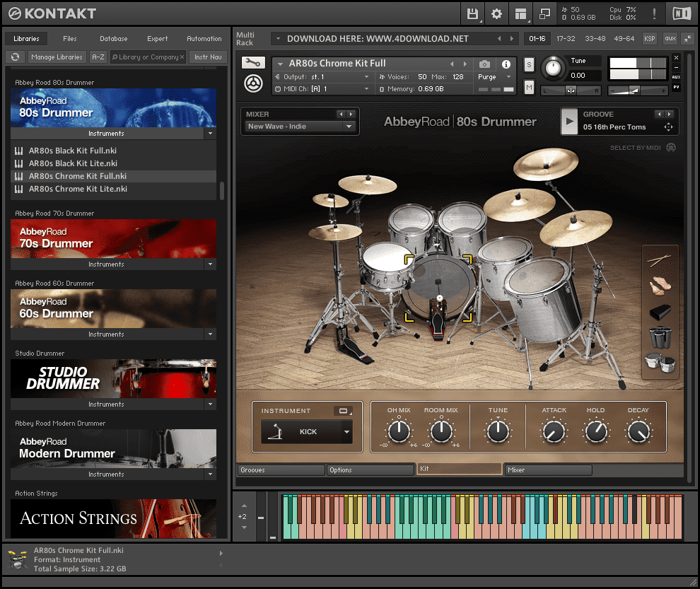Viewport: 700px width, 589px height.
Task: Expand Modern Drummer Instruments arrow
Action: point(210,474)
